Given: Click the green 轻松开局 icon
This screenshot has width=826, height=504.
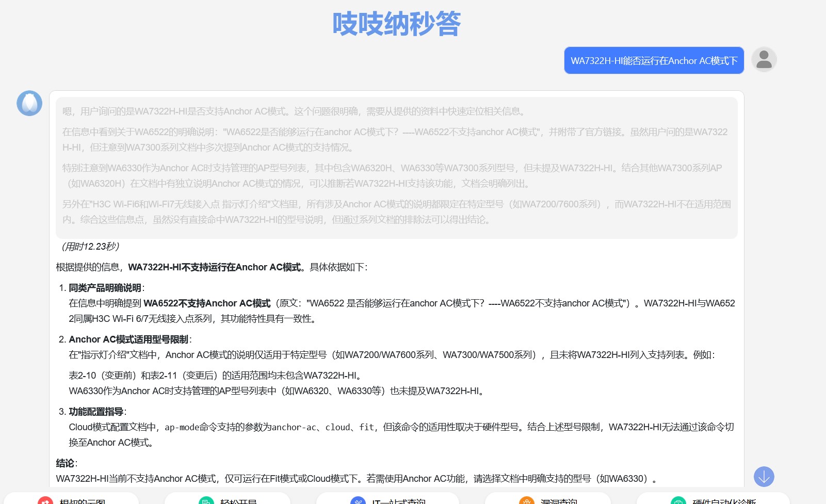Looking at the screenshot, I should 206,501.
